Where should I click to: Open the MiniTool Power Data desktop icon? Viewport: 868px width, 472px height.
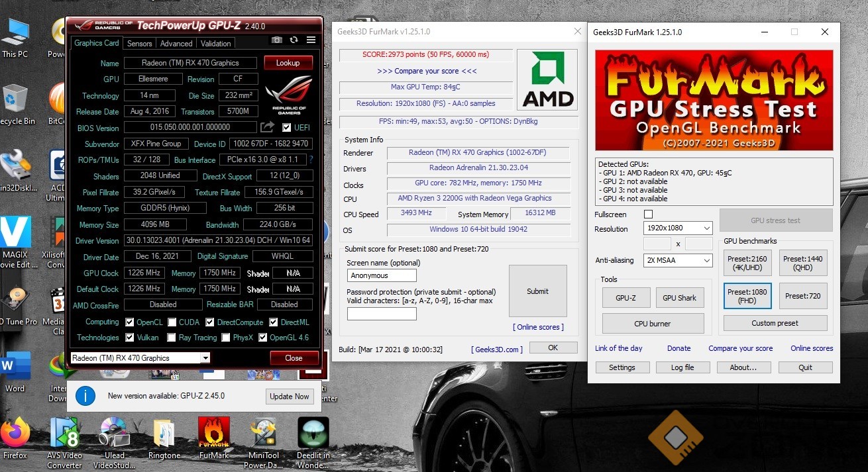(264, 434)
